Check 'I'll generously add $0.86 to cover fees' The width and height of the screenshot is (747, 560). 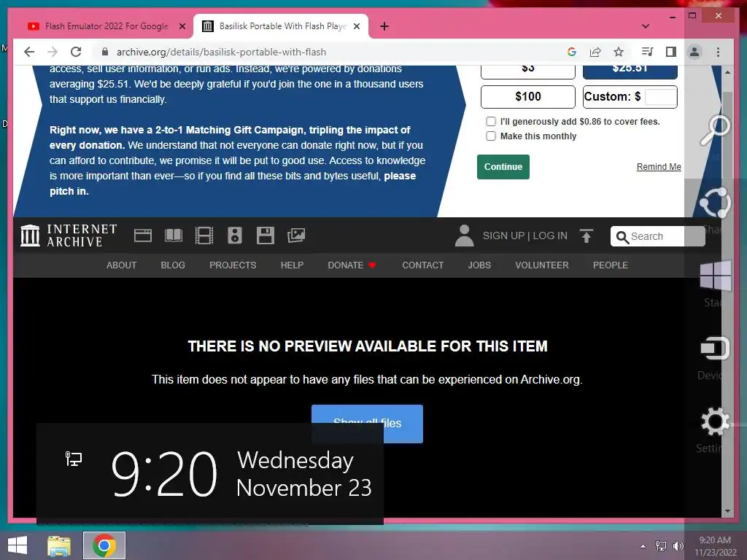pyautogui.click(x=491, y=122)
